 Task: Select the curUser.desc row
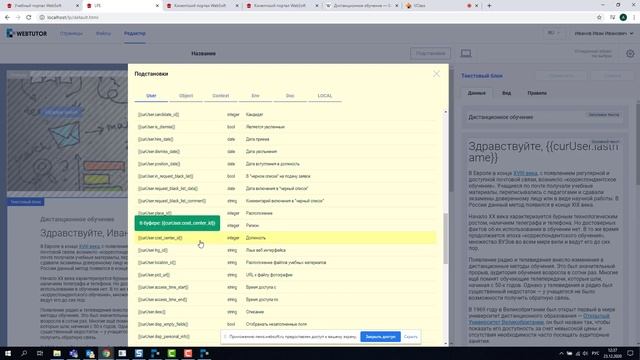tap(285, 312)
